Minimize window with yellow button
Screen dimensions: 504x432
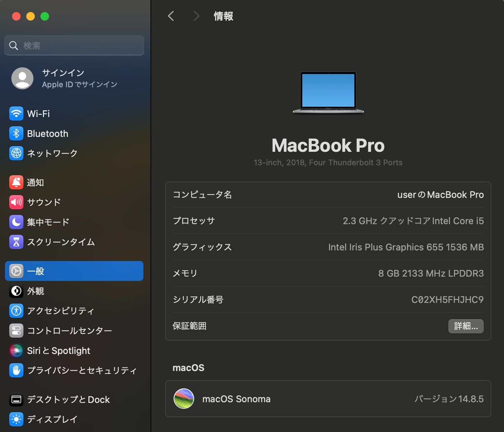point(31,16)
